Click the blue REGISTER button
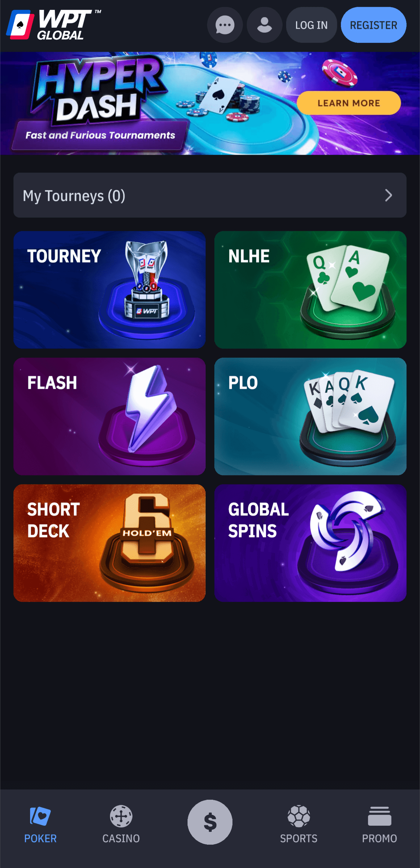Screen dimensions: 420x868 pos(374,25)
